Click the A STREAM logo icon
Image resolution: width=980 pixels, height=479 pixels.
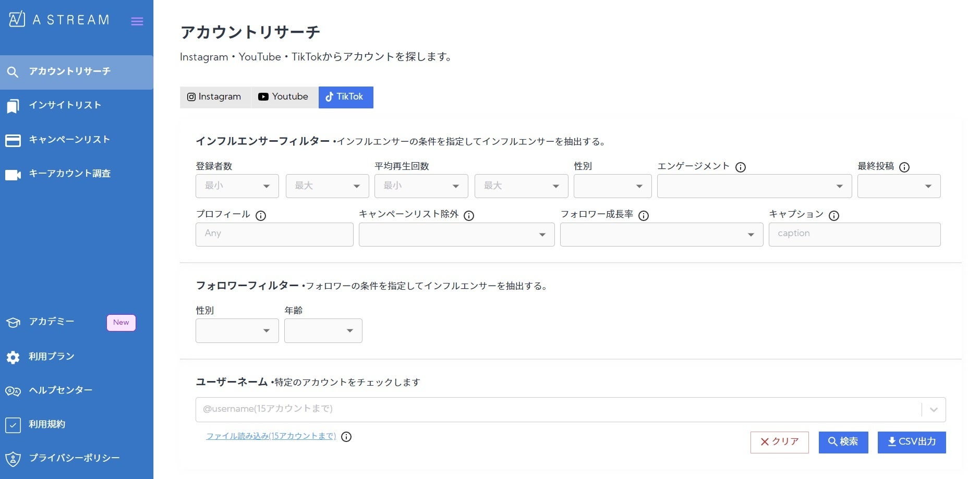click(x=17, y=19)
